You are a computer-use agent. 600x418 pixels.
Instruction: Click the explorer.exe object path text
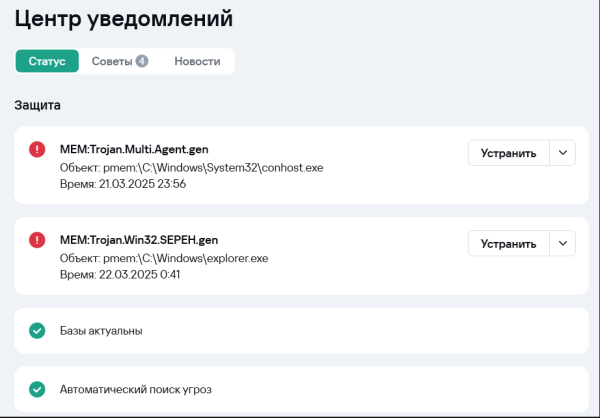165,258
